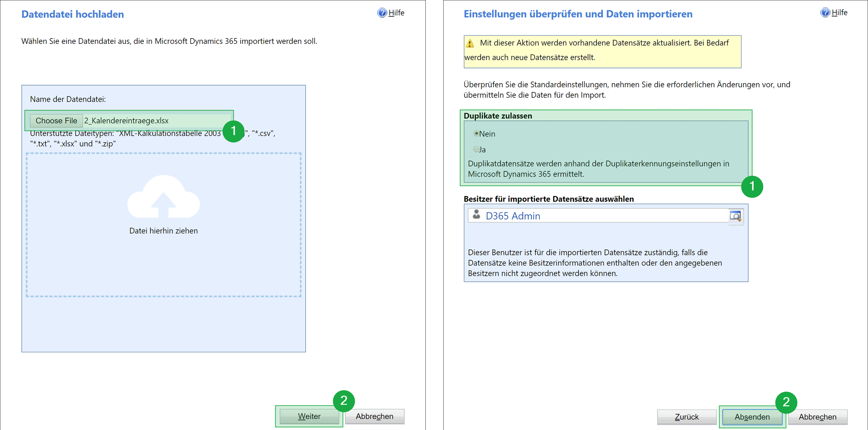Click the cloud upload icon
The width and height of the screenshot is (868, 430).
tap(163, 197)
